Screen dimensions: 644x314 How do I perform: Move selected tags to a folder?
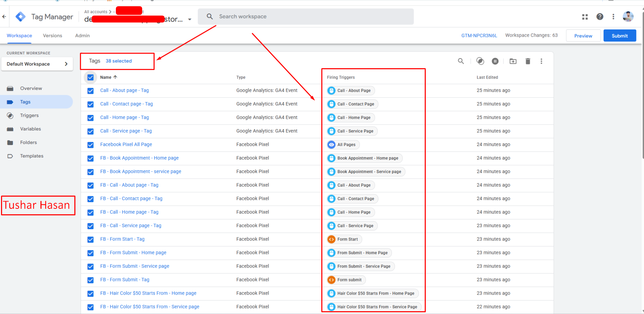point(513,61)
